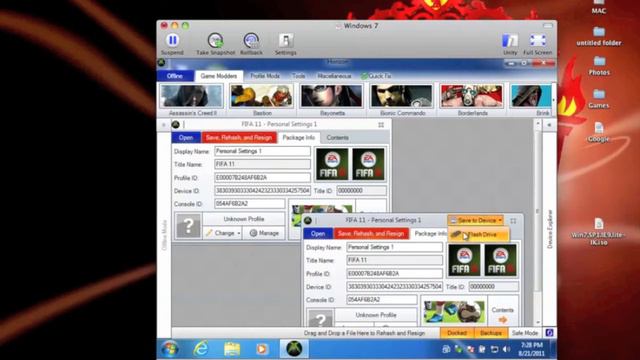This screenshot has height=360, width=640.
Task: Click Console ID field in front window
Action: coord(381,300)
